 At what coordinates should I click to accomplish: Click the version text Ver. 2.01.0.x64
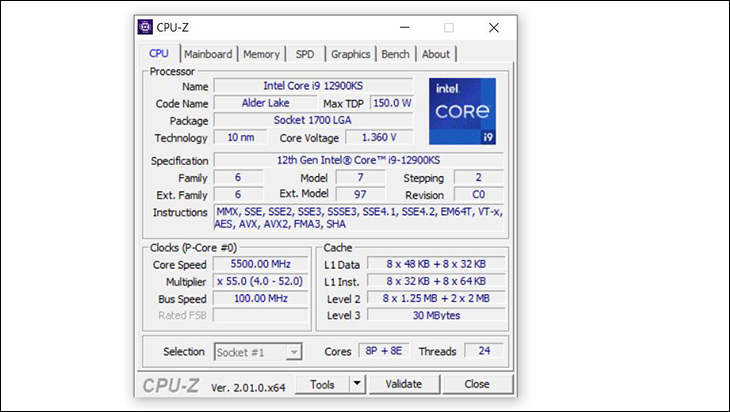pyautogui.click(x=248, y=387)
